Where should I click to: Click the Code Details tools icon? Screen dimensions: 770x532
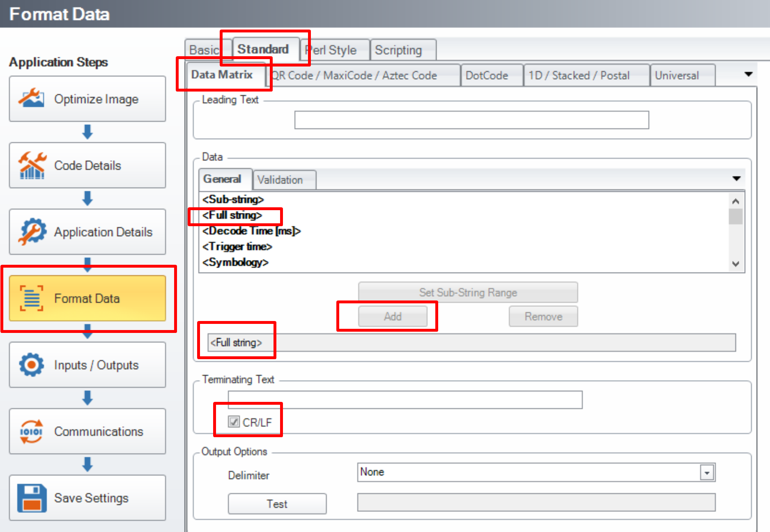(31, 165)
